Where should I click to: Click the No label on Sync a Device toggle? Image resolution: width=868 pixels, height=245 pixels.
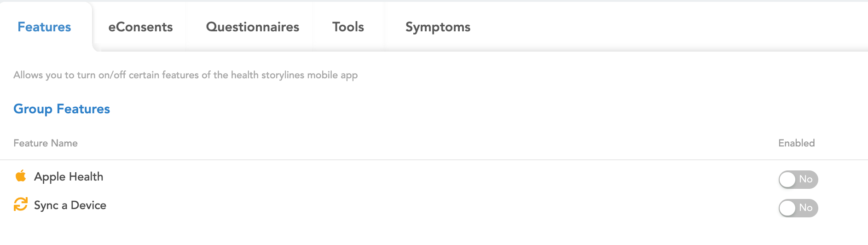click(806, 208)
